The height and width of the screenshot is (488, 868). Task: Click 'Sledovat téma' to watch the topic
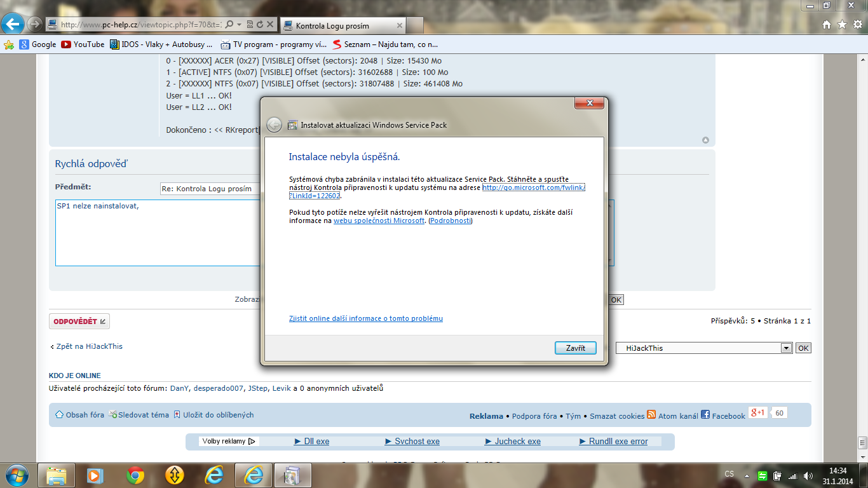click(x=139, y=415)
